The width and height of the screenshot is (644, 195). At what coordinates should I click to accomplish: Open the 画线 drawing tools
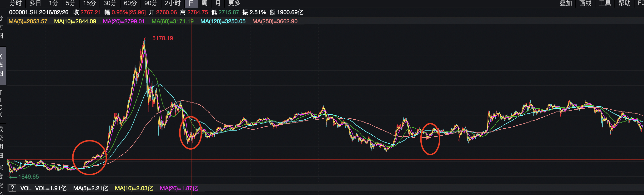tap(585, 3)
